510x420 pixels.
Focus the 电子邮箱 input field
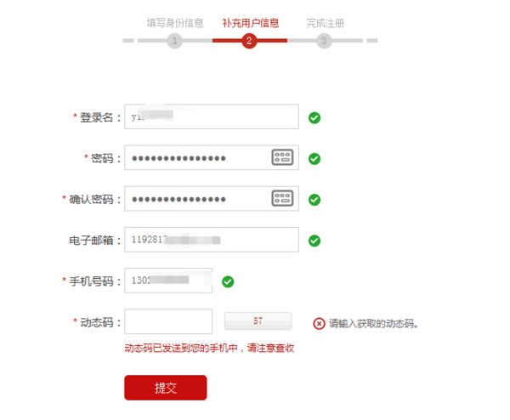coord(212,240)
